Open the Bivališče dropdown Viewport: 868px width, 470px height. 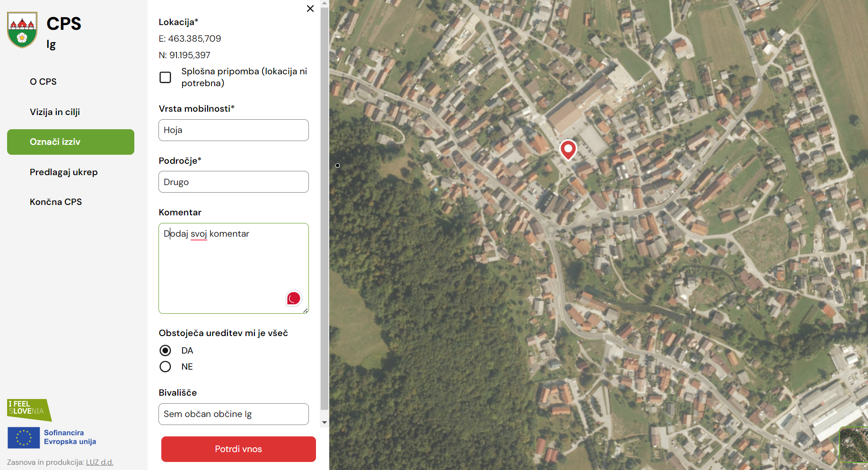[233, 414]
